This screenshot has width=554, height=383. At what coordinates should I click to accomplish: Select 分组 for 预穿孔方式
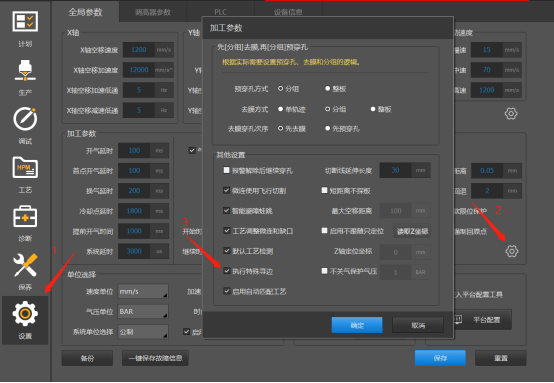(288, 89)
